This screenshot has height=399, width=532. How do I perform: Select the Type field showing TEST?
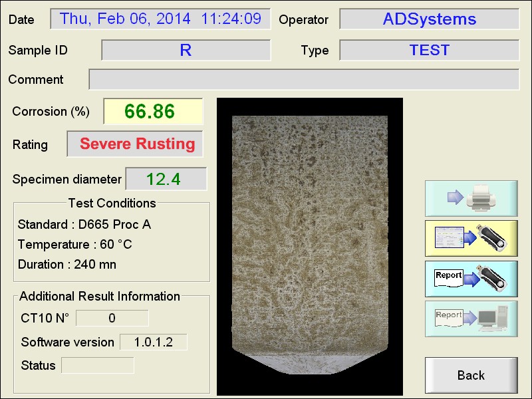pos(429,51)
